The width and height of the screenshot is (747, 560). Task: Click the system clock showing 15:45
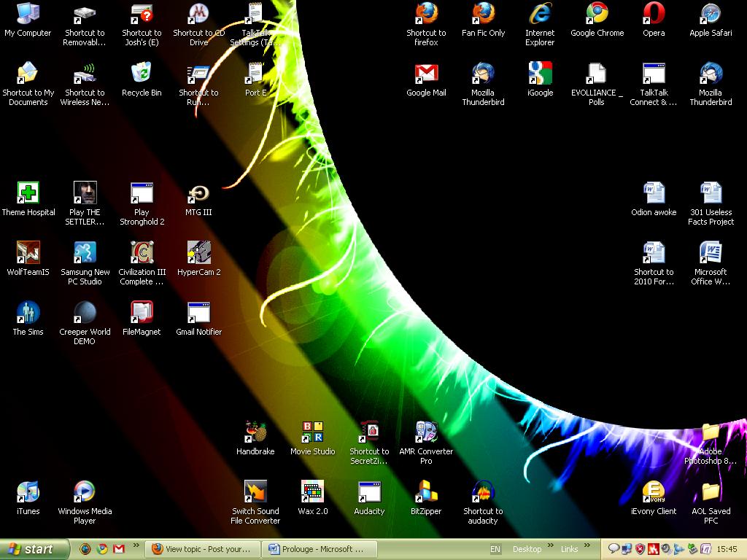(x=727, y=549)
